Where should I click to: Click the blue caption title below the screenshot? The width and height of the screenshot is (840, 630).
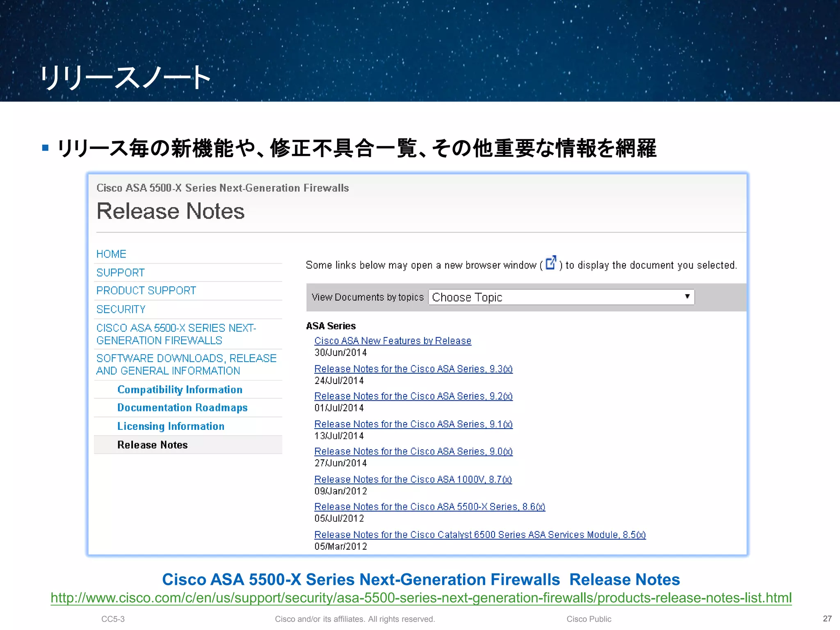pos(421,580)
